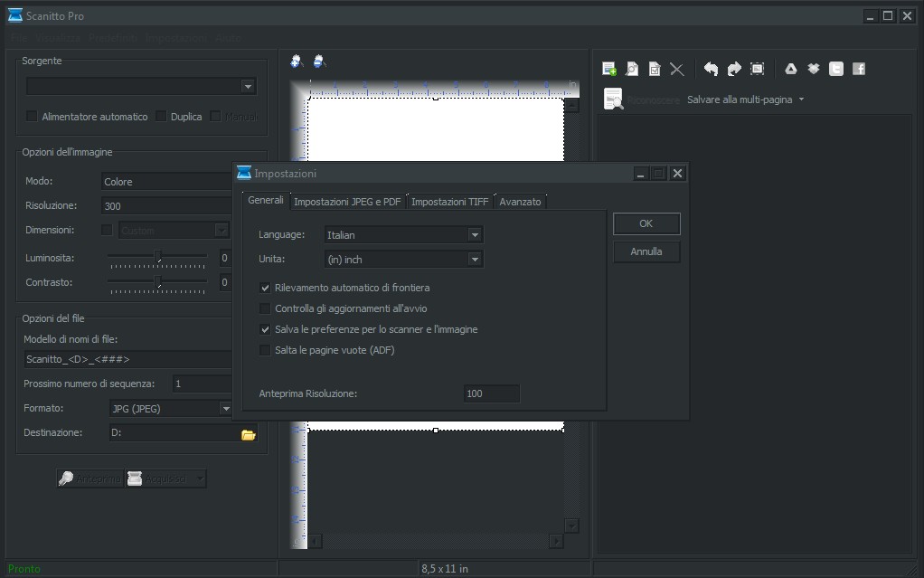The image size is (924, 578).
Task: Open the Risoluzione 300 dropdown
Action: pyautogui.click(x=166, y=206)
